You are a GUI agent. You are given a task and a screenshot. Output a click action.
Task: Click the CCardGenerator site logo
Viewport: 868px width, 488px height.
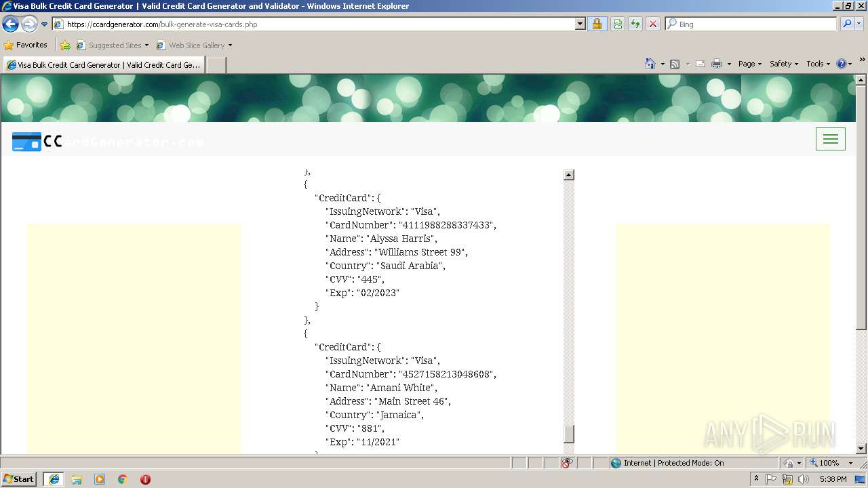(x=108, y=142)
